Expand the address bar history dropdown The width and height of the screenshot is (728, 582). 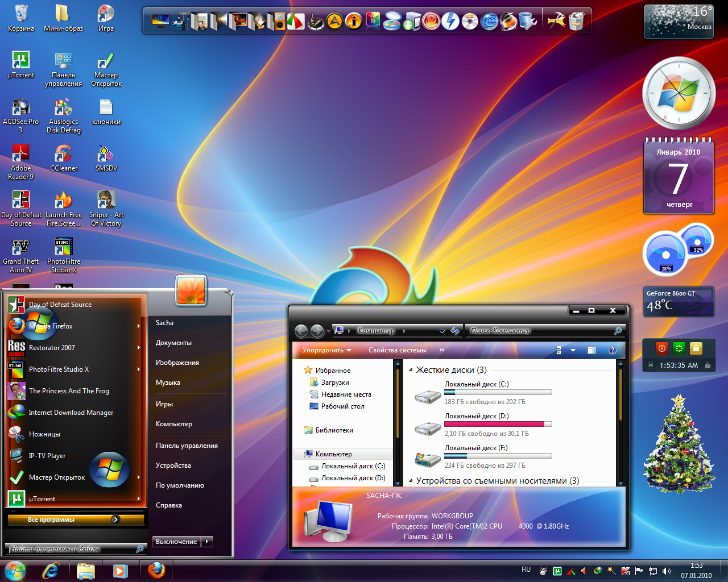[442, 331]
